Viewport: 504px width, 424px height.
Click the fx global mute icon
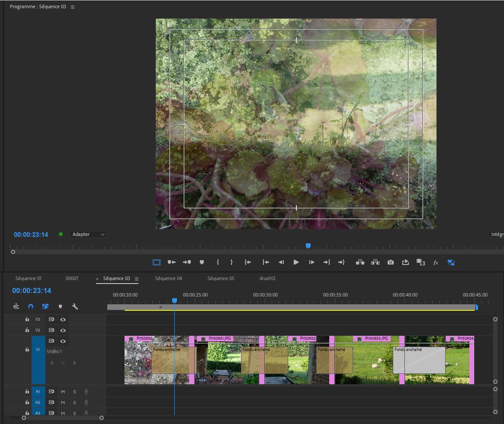tap(436, 263)
